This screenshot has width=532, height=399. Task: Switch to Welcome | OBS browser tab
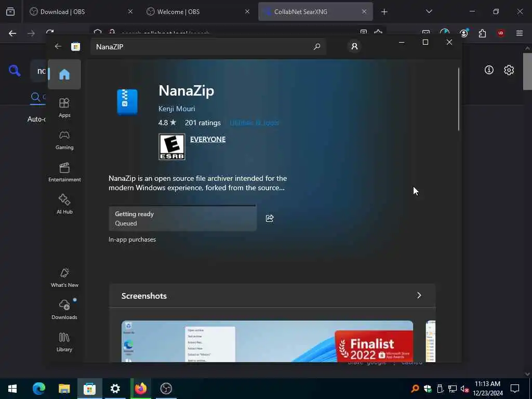pyautogui.click(x=198, y=12)
